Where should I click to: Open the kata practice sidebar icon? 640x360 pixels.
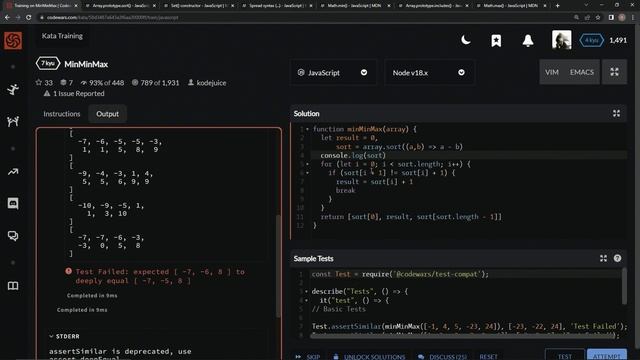tap(13, 89)
